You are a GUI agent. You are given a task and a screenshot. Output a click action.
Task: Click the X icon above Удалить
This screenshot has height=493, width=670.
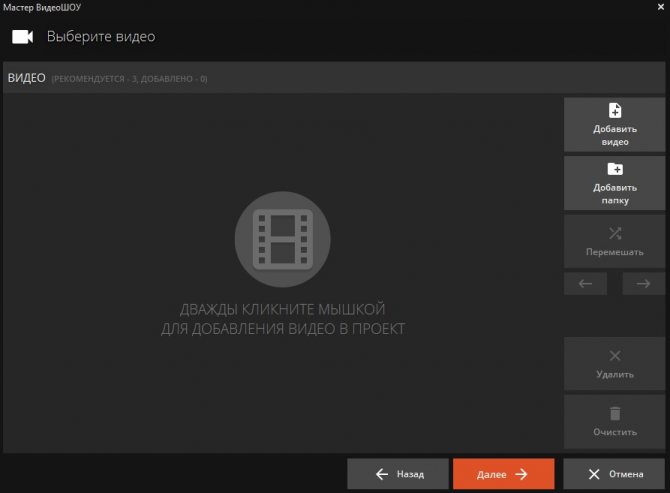(x=615, y=356)
